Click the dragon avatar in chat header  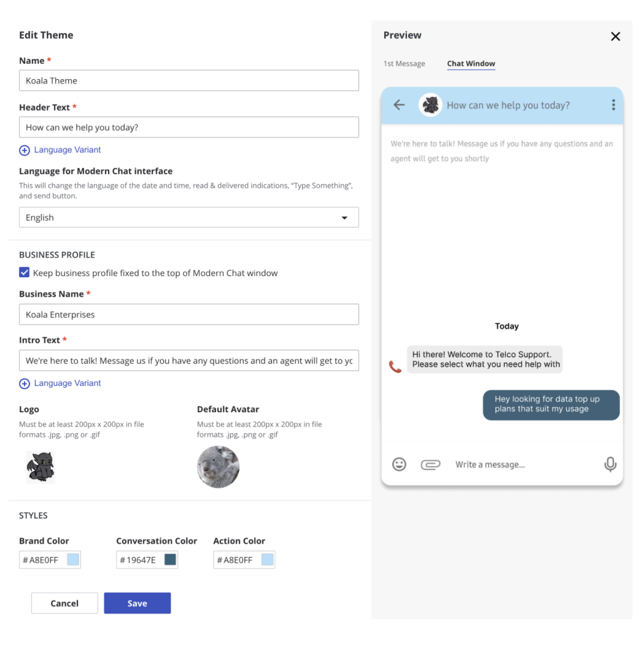pyautogui.click(x=430, y=105)
